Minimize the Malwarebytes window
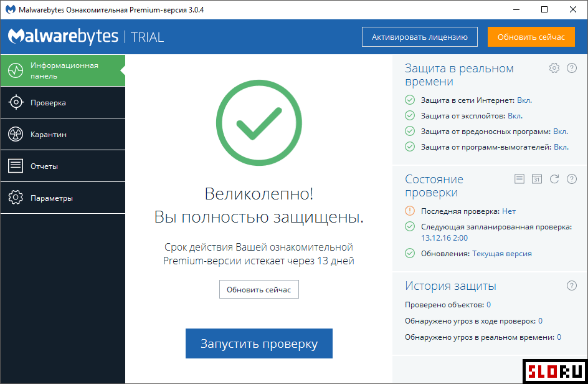This screenshot has width=588, height=384. coord(516,9)
